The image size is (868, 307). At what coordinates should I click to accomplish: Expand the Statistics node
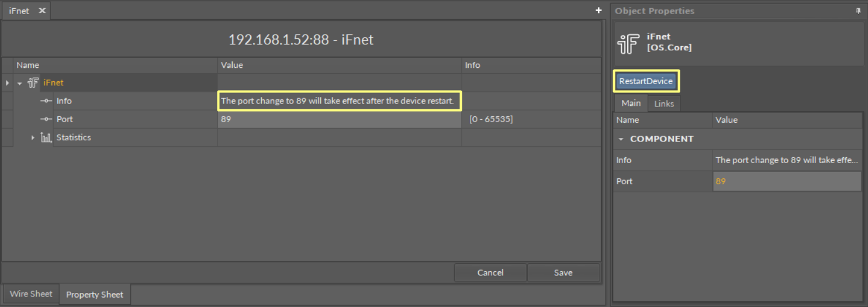click(x=33, y=137)
